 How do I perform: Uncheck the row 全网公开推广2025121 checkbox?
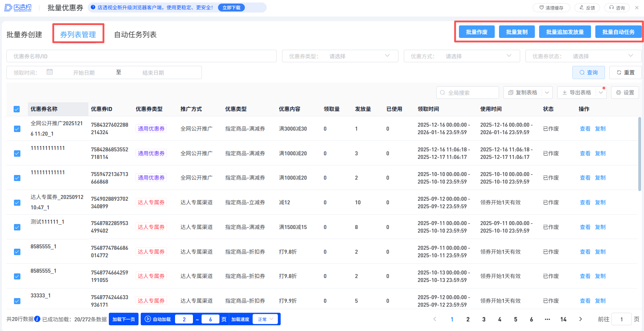point(17,129)
